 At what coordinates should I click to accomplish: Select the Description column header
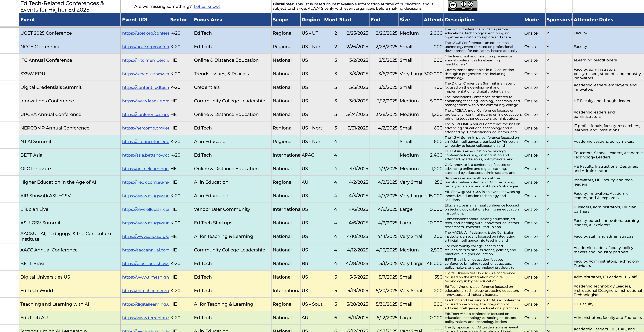pos(483,20)
